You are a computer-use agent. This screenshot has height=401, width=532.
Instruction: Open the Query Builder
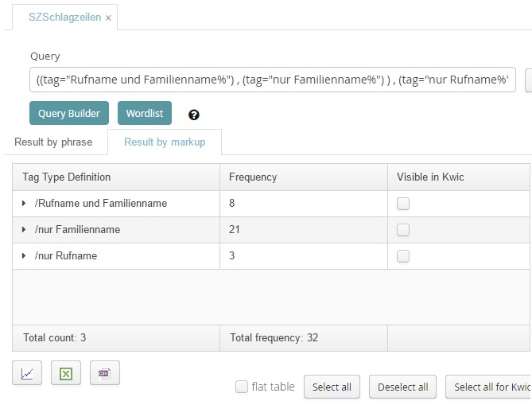[x=69, y=114]
